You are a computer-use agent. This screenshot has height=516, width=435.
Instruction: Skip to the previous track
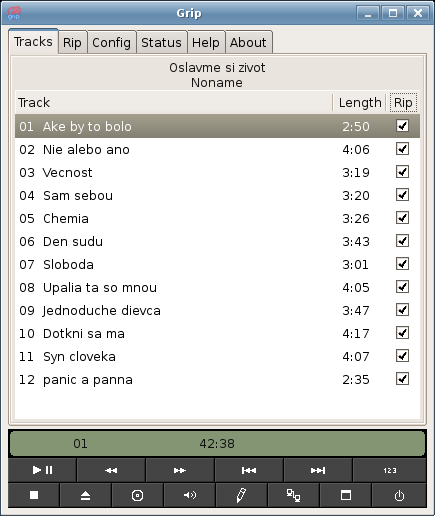click(249, 470)
